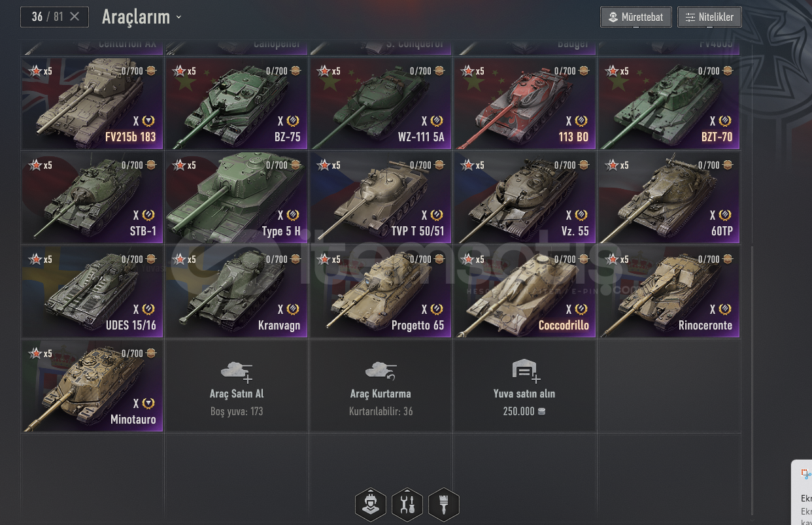
Task: Pick the Kranvagn tank card
Action: coord(237,292)
